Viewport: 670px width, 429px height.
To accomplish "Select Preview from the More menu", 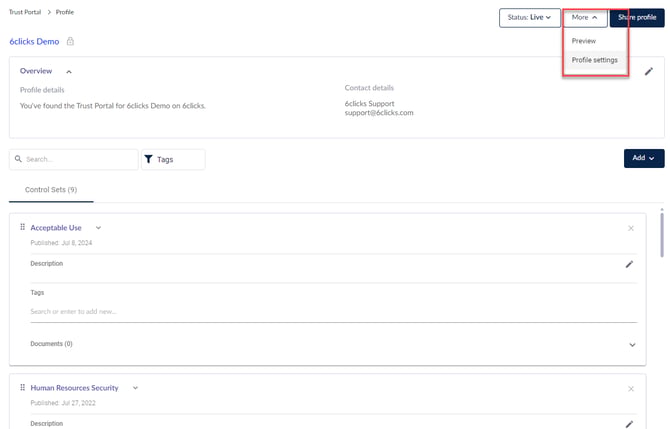I will 584,41.
